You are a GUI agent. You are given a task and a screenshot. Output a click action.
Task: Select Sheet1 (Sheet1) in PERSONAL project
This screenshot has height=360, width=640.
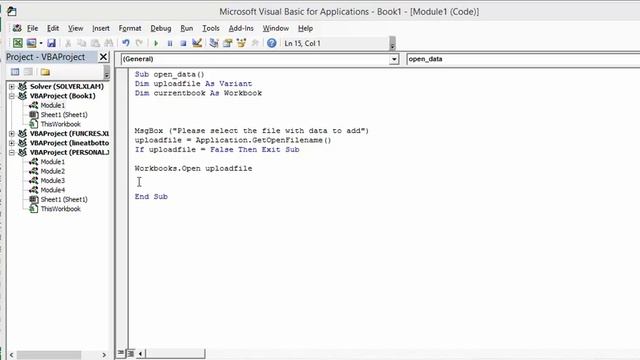point(64,200)
